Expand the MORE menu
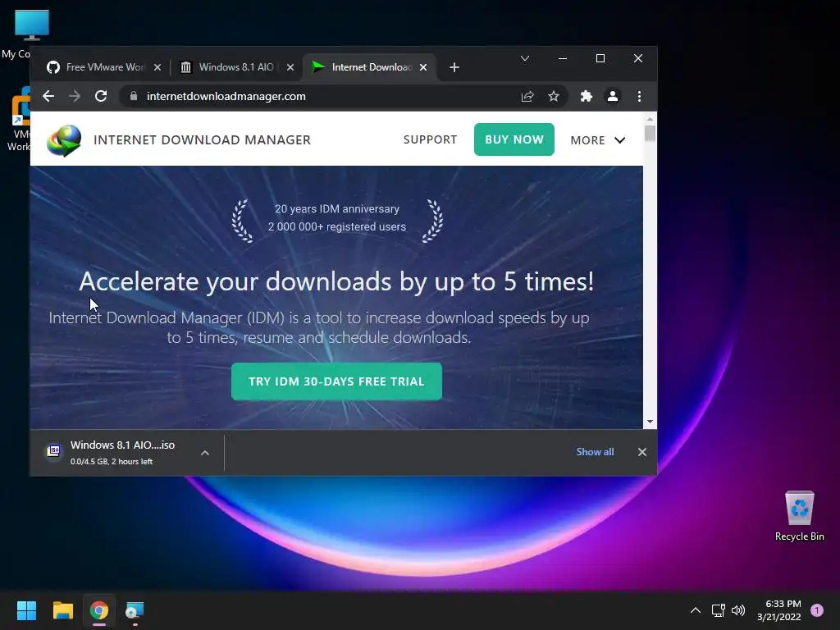The height and width of the screenshot is (630, 840). (597, 140)
